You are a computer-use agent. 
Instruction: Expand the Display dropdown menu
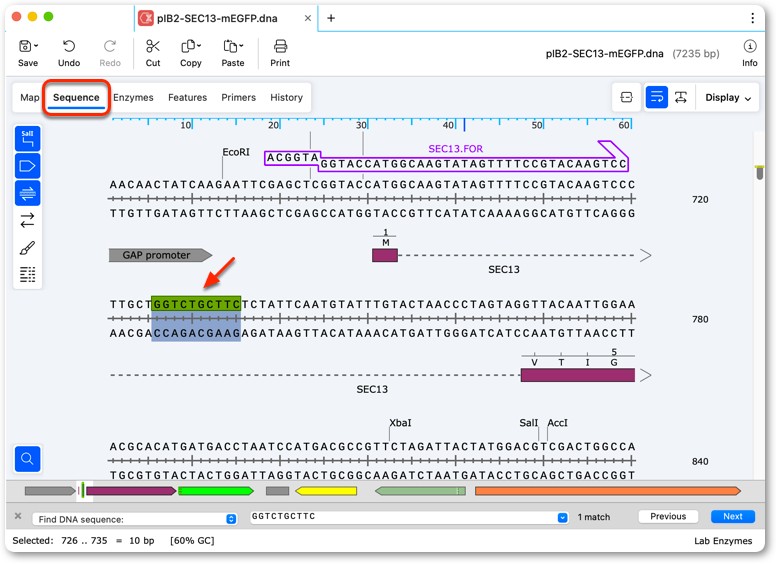point(728,97)
